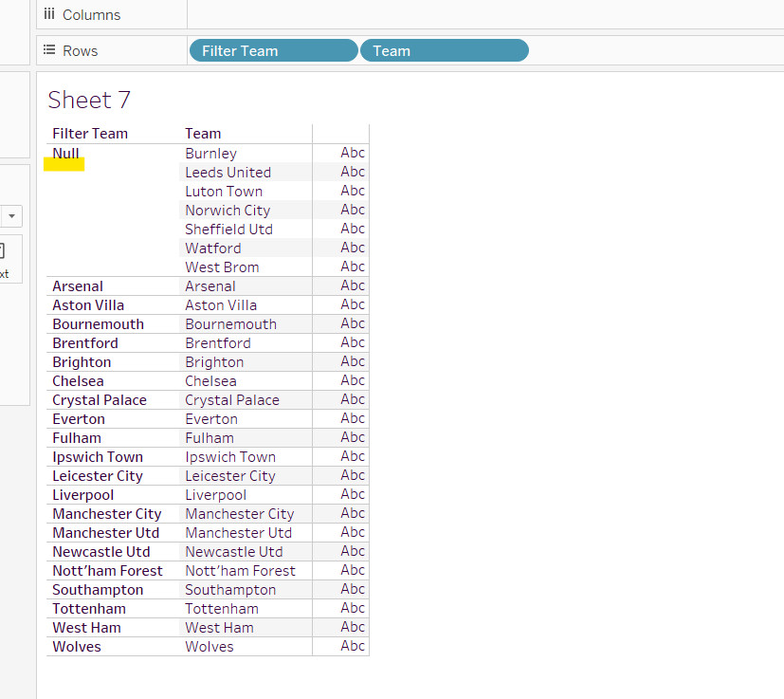Click the Rows shelf icon
The image size is (784, 699).
tap(49, 50)
